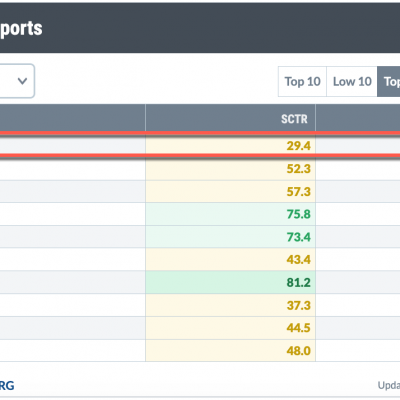Click the green SCTR value 73.4

(x=298, y=237)
